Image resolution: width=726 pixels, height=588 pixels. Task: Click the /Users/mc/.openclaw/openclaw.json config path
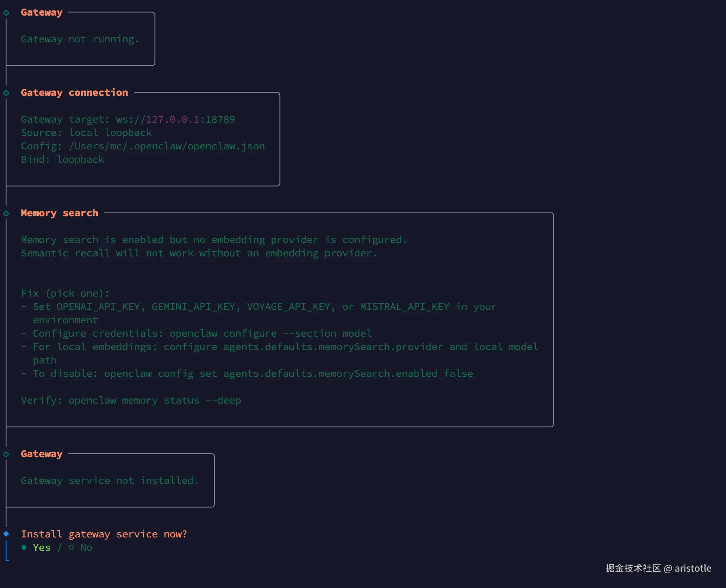[x=167, y=146]
